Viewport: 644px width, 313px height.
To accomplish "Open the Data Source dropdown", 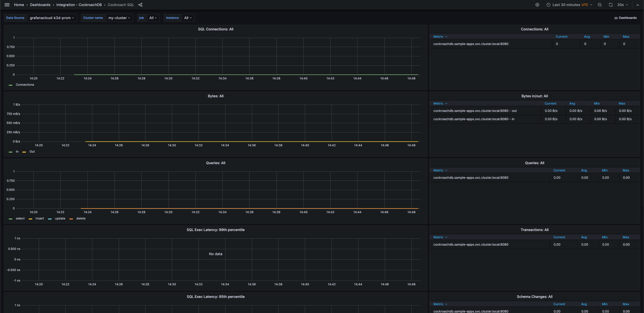I will 52,18.
